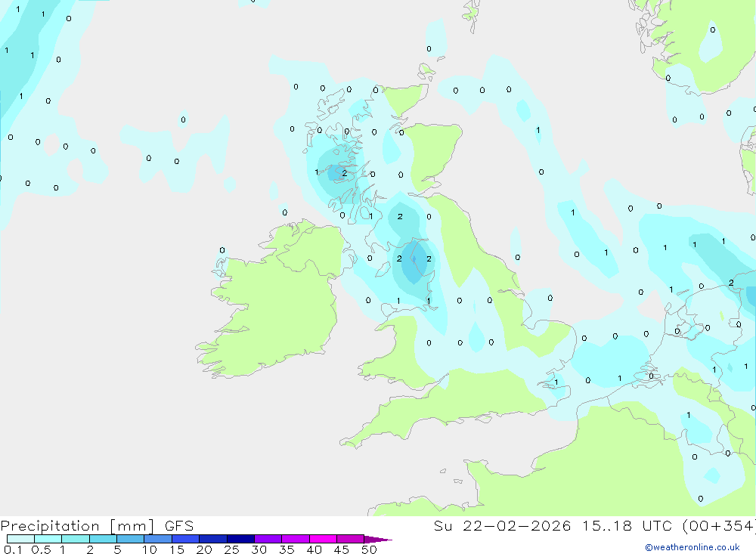The width and height of the screenshot is (756, 554).
Task: Click the legend value '10'
Action: tap(150, 549)
